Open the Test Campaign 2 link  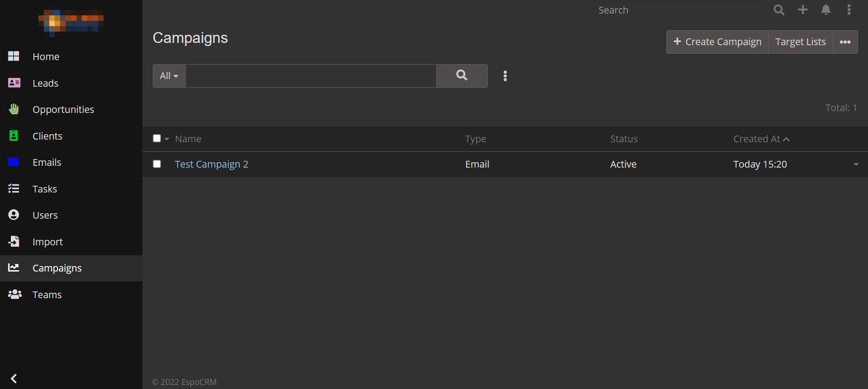pos(212,164)
